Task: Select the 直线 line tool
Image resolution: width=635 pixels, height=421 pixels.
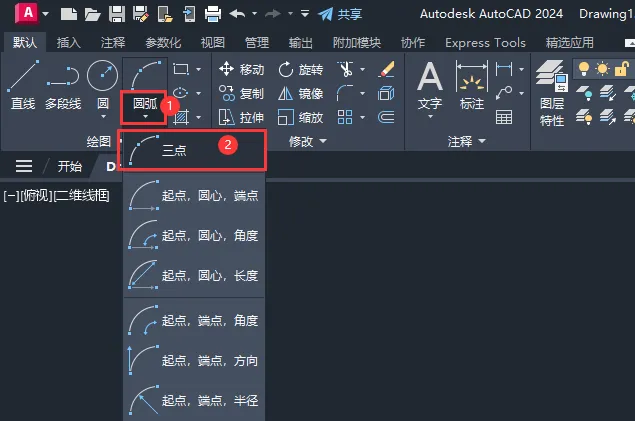Action: 23,85
